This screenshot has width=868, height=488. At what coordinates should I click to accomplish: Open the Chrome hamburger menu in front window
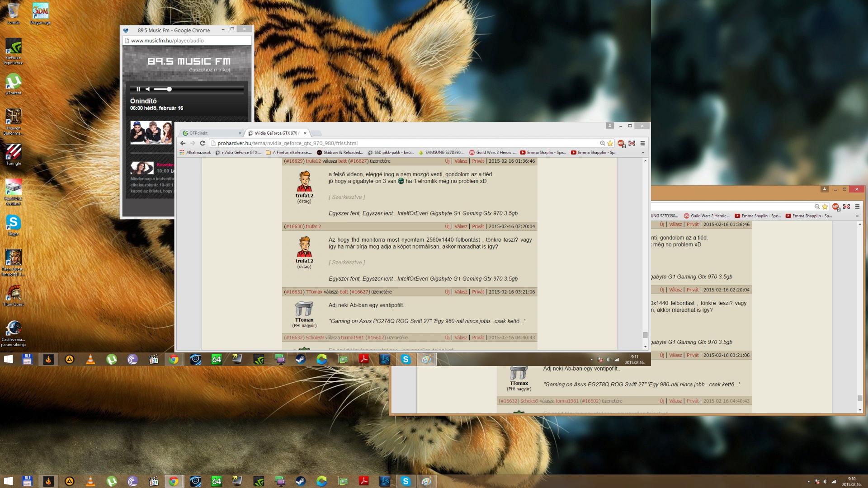tap(642, 143)
